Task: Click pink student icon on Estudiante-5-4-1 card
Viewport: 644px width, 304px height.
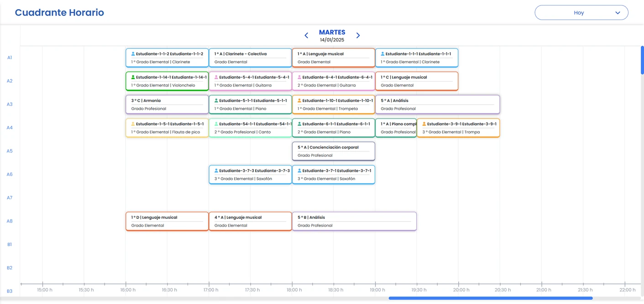Action: click(x=216, y=77)
